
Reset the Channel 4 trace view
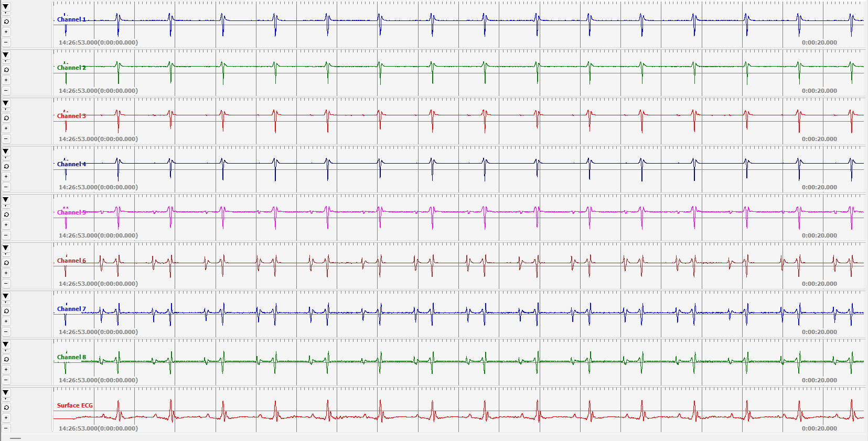[x=6, y=166]
